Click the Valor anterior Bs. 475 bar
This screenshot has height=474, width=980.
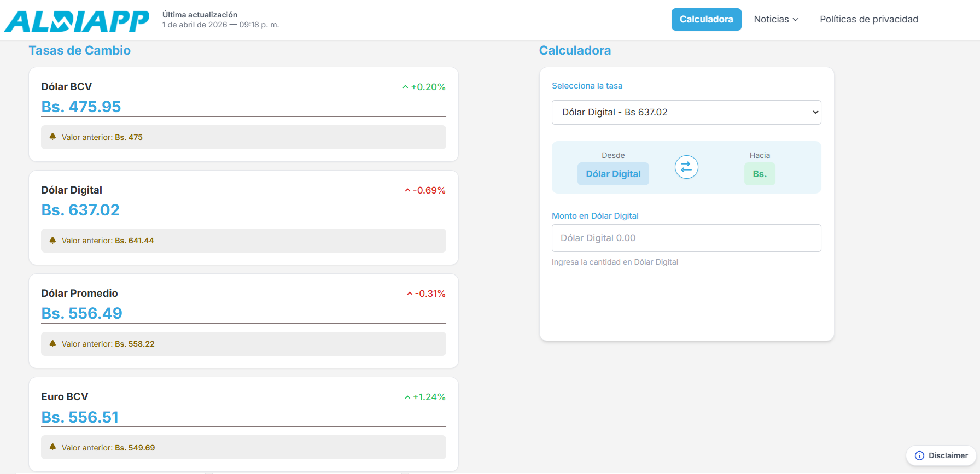(x=243, y=137)
